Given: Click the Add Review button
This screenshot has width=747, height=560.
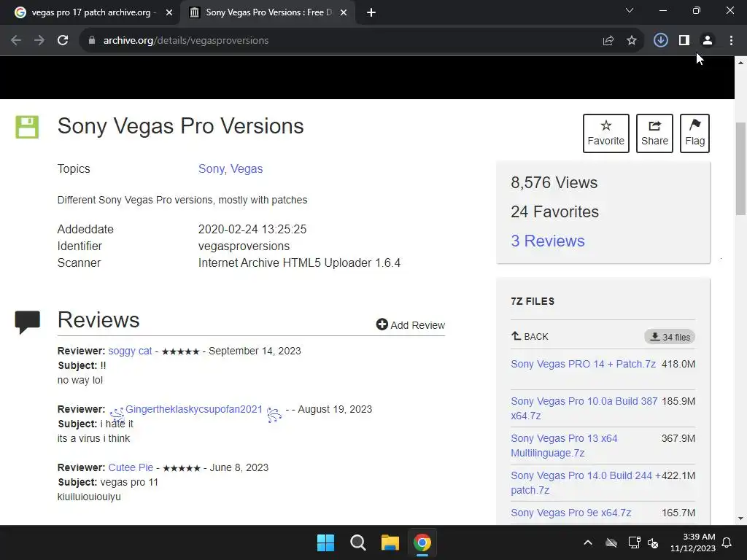Looking at the screenshot, I should pyautogui.click(x=411, y=324).
